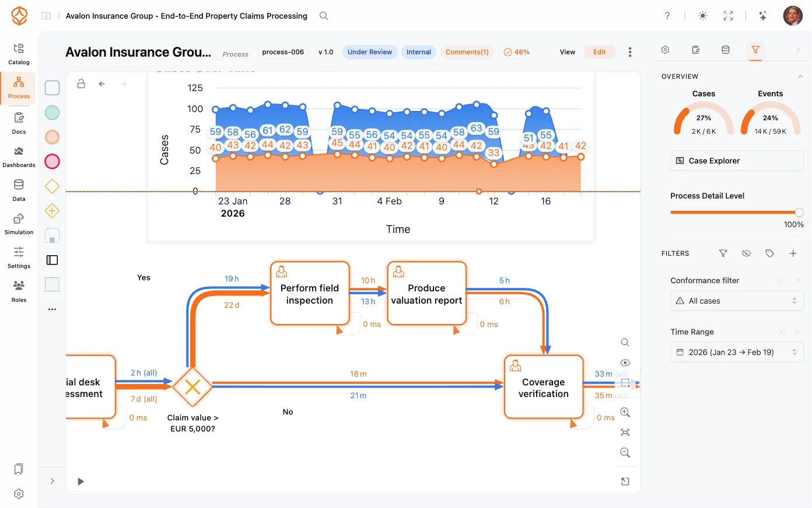The image size is (812, 508).
Task: Select the empty diamond gateway shape
Action: [52, 186]
